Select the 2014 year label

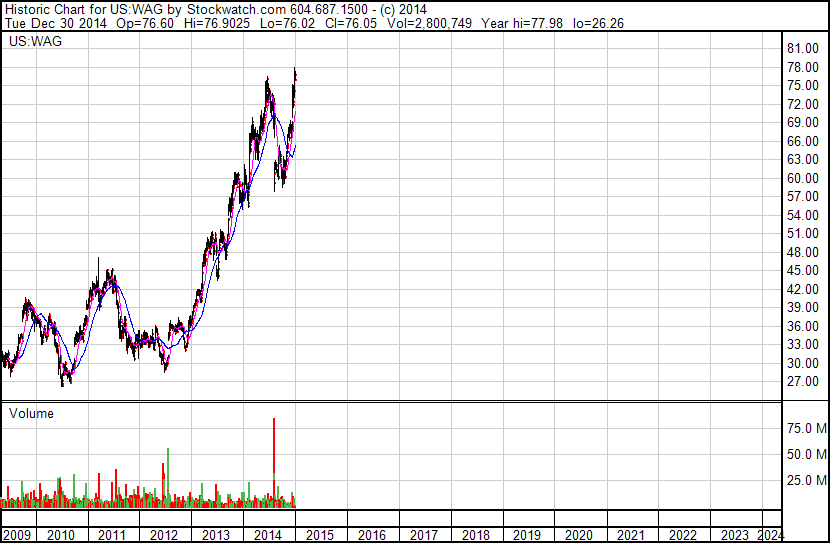coord(268,535)
